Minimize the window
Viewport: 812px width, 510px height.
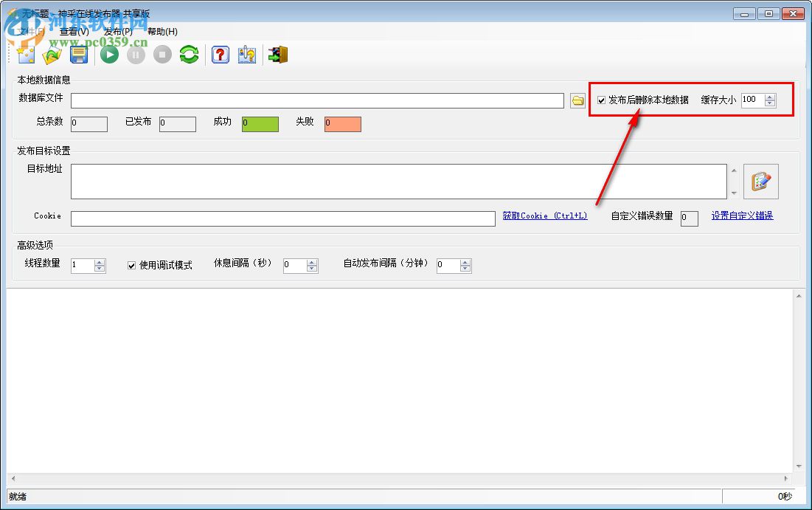pos(744,14)
